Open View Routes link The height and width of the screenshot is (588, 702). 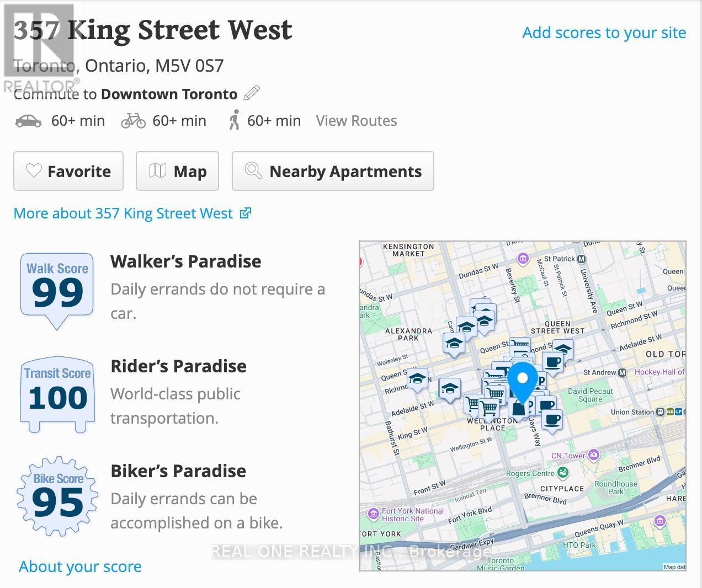356,121
